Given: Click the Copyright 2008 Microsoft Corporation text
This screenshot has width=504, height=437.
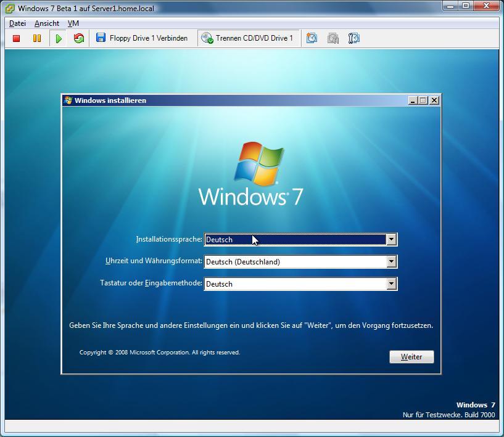Looking at the screenshot, I should 160,352.
